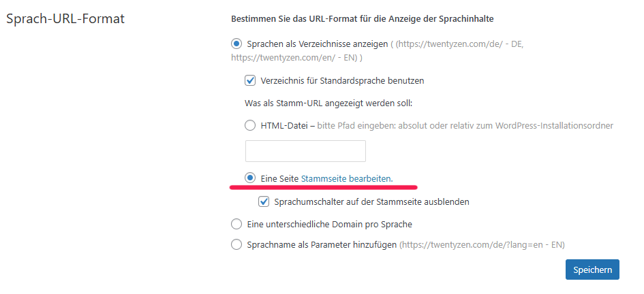Click the radio circle beside 'Eine Seite'
Viewport: 644px width, 294px height.
[x=250, y=178]
